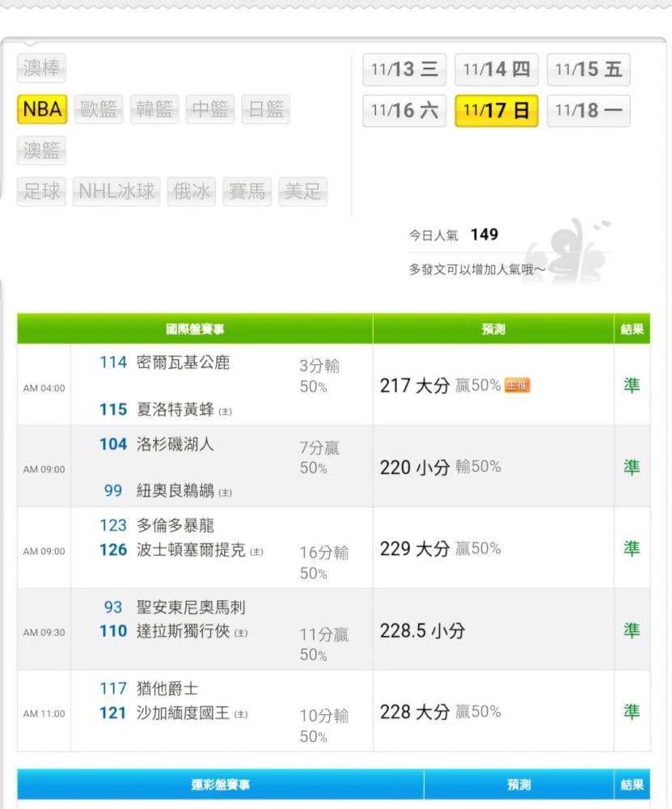Select NHL冰球 category
The image size is (672, 809).
click(116, 192)
